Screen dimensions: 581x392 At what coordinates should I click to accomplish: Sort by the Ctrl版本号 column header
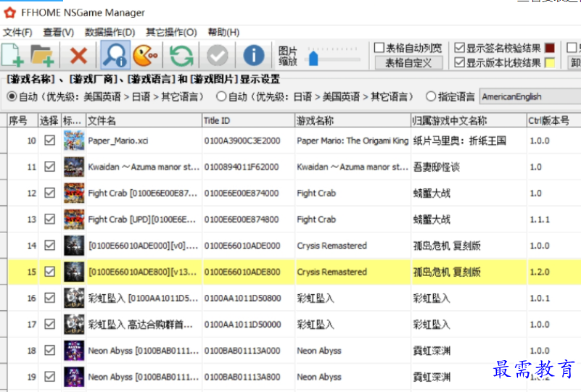(554, 120)
